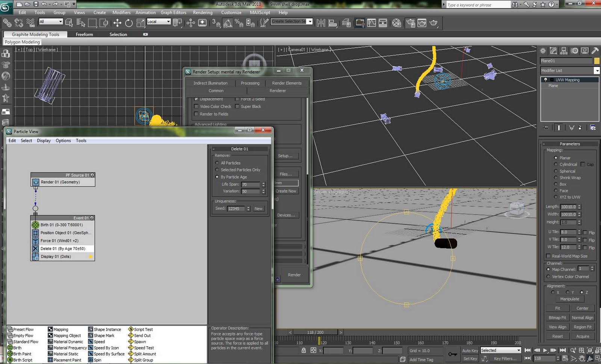Toggle Selection Lock padlock icon
This screenshot has width=601, height=364.
[x=304, y=350]
